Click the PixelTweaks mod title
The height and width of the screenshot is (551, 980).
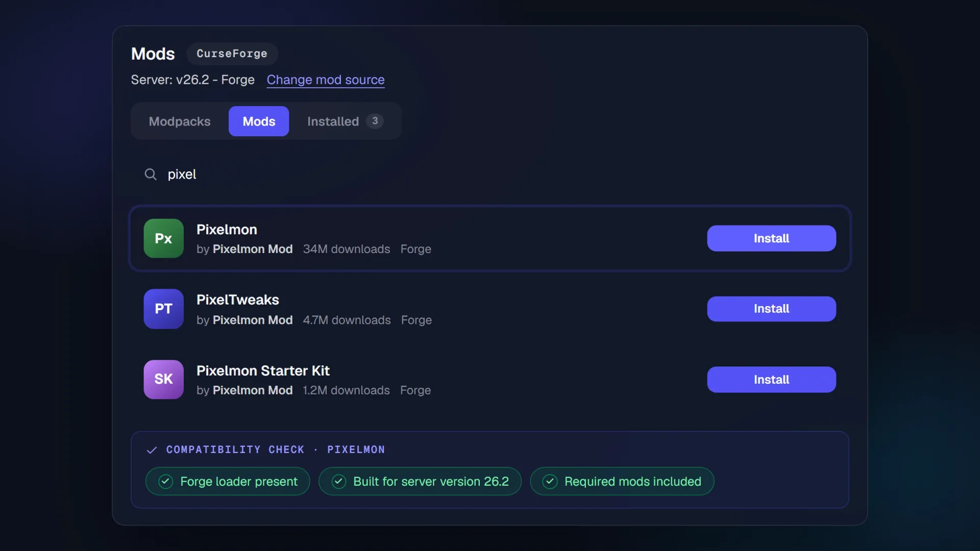click(238, 300)
